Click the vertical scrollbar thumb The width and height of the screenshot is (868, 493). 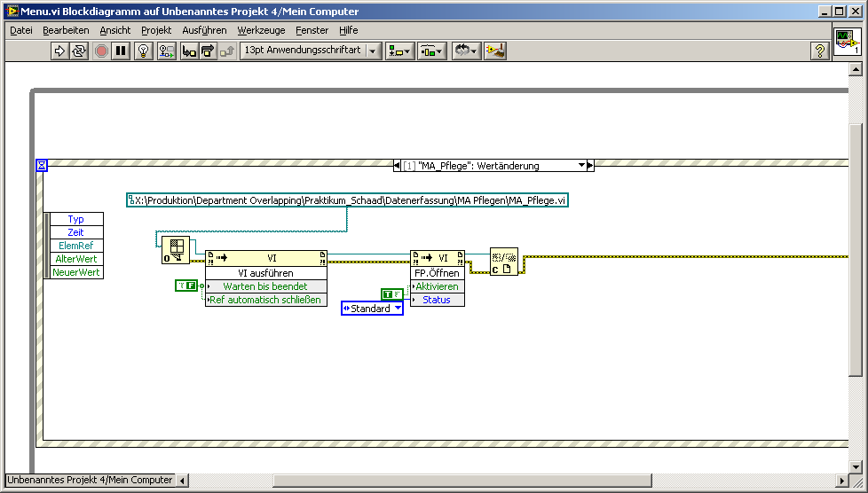point(856,250)
